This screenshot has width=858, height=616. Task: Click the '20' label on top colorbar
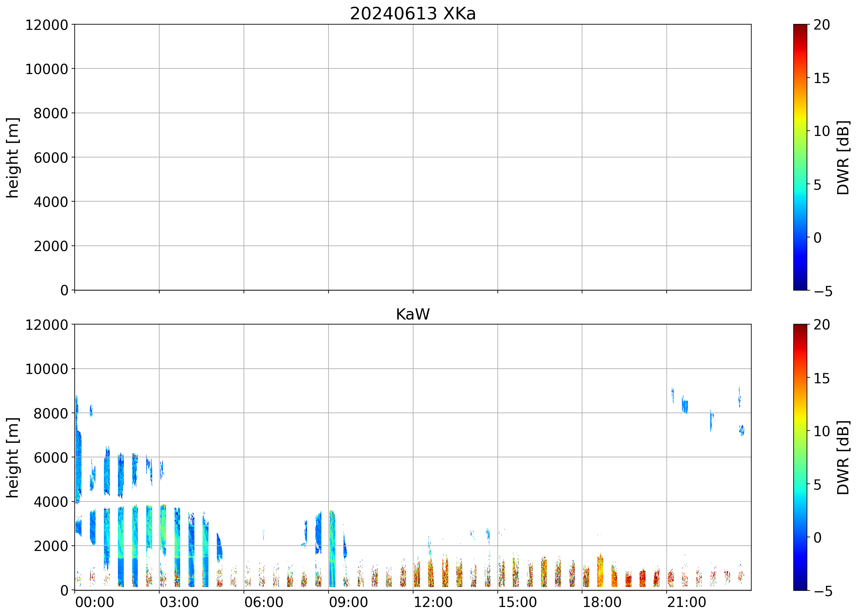[821, 25]
